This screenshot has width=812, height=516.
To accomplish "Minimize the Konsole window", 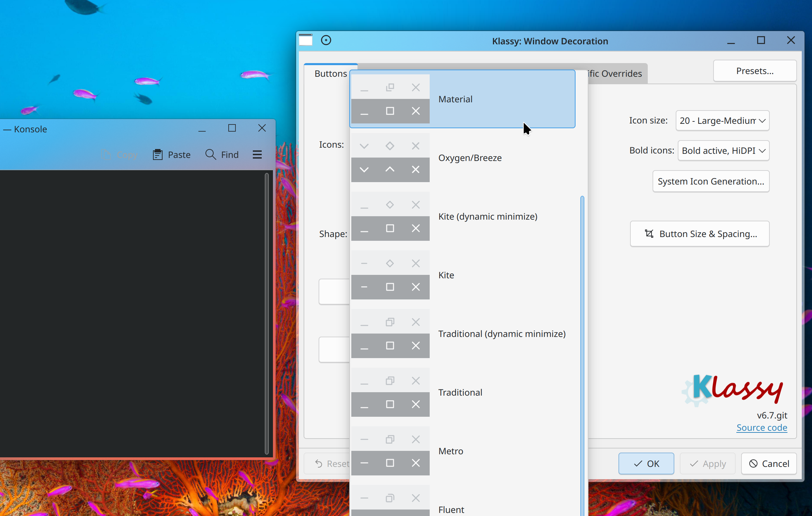I will [202, 129].
